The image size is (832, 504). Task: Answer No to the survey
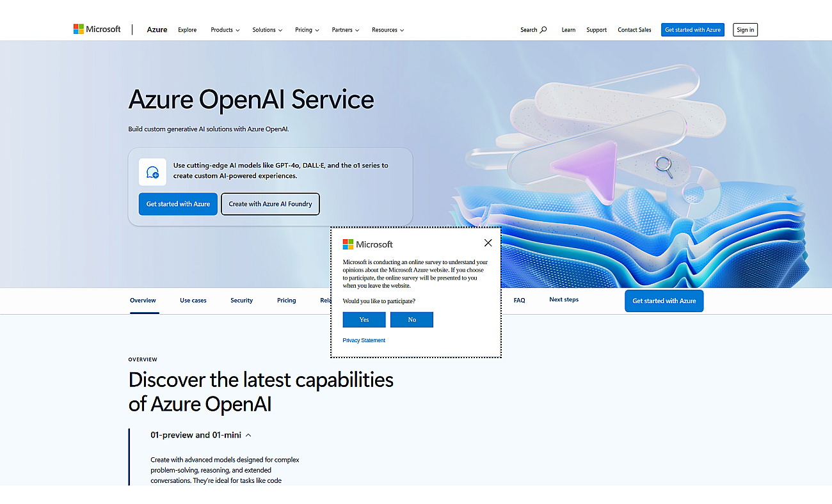412,320
